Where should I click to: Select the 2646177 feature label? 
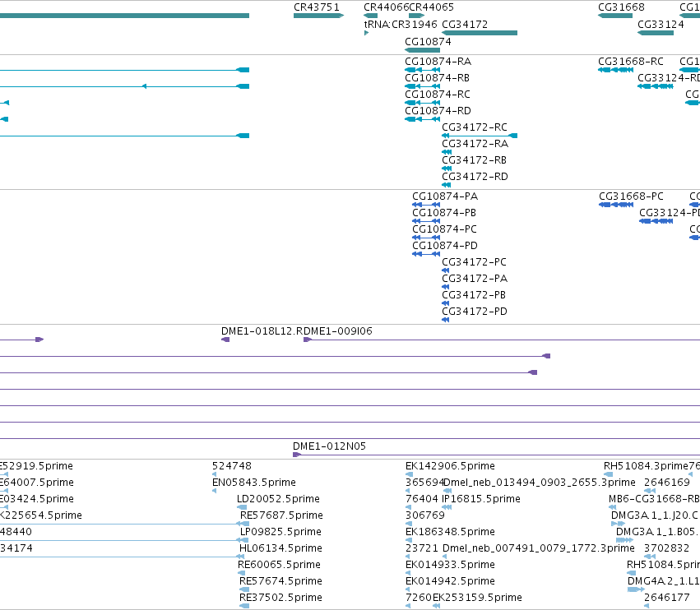click(x=666, y=598)
